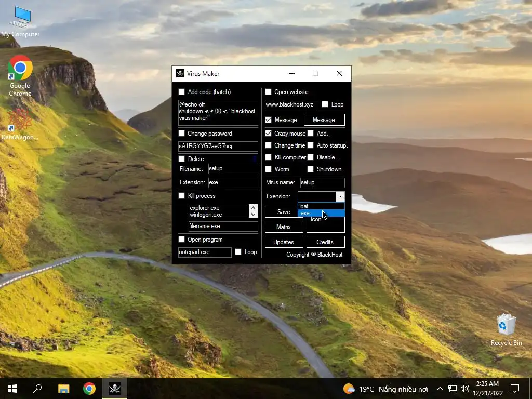Click the Updates button
The width and height of the screenshot is (532, 399).
point(284,242)
